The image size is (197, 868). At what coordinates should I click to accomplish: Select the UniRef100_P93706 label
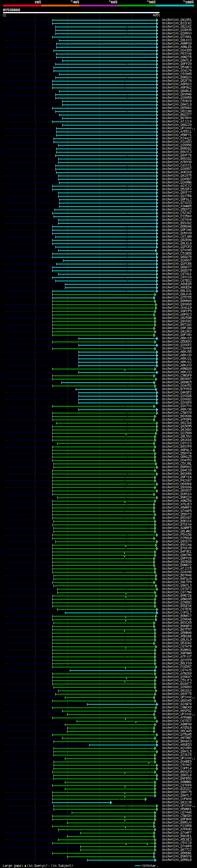click(176, 54)
